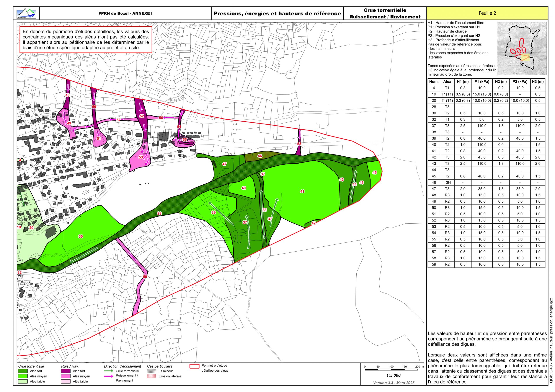Click the pink Ruis./Rav. Aléa moyen swatch
Viewport: 555px width, 392px height.
[x=65, y=376]
